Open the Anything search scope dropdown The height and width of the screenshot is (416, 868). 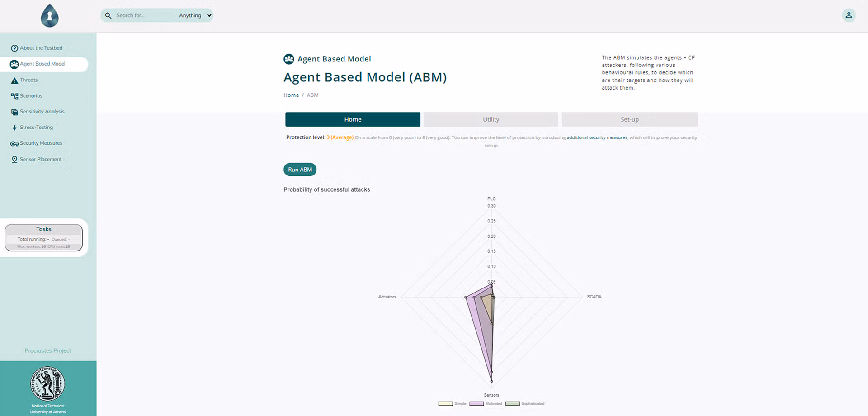tap(195, 15)
